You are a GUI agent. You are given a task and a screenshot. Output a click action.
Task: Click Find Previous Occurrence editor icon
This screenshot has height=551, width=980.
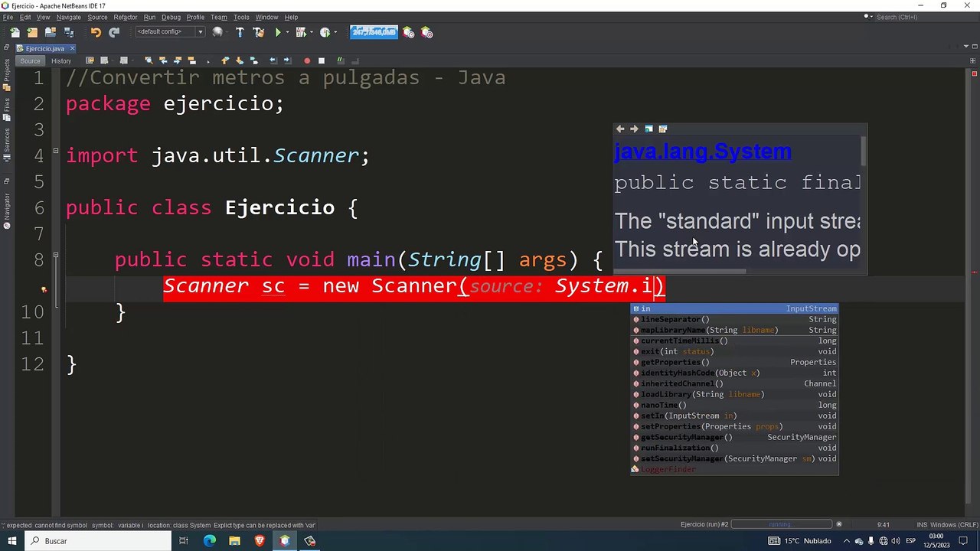coord(163,60)
